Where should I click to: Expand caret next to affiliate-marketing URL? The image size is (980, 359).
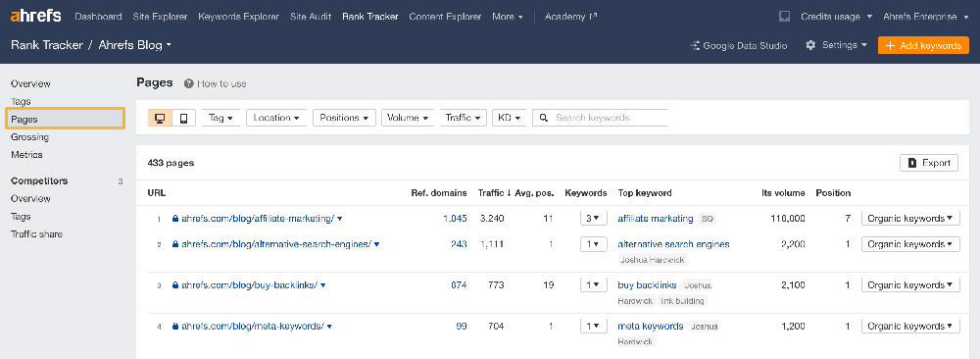coord(339,219)
